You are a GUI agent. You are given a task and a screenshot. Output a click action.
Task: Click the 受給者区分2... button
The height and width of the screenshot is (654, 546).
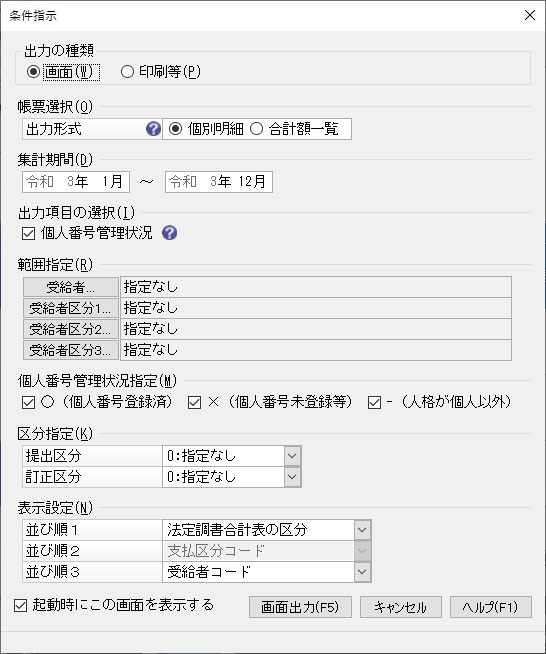(x=71, y=329)
